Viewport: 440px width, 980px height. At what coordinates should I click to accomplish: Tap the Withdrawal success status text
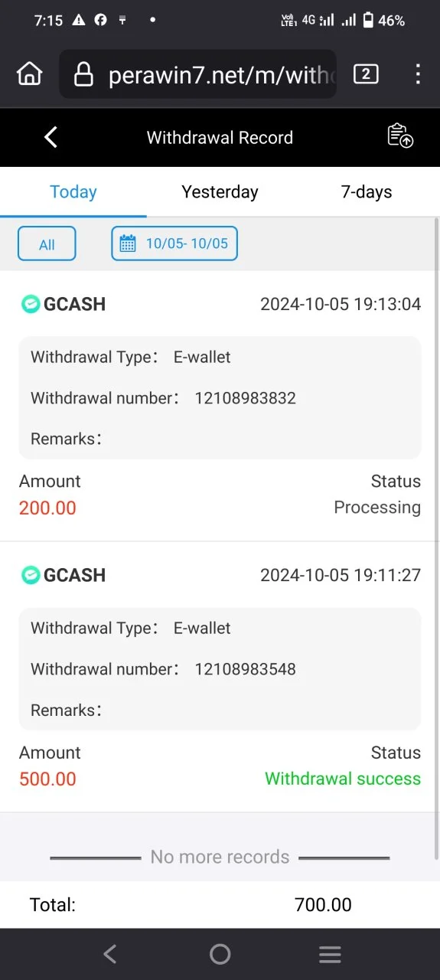pos(343,779)
